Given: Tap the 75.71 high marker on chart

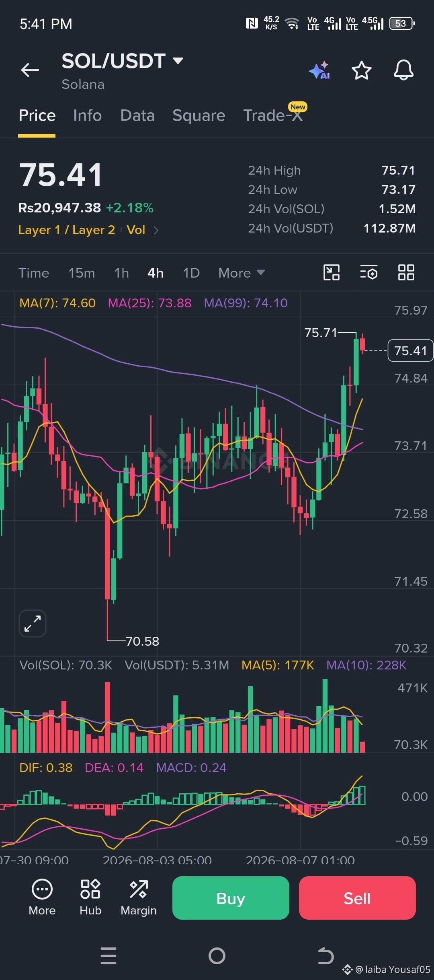Looking at the screenshot, I should 321,333.
